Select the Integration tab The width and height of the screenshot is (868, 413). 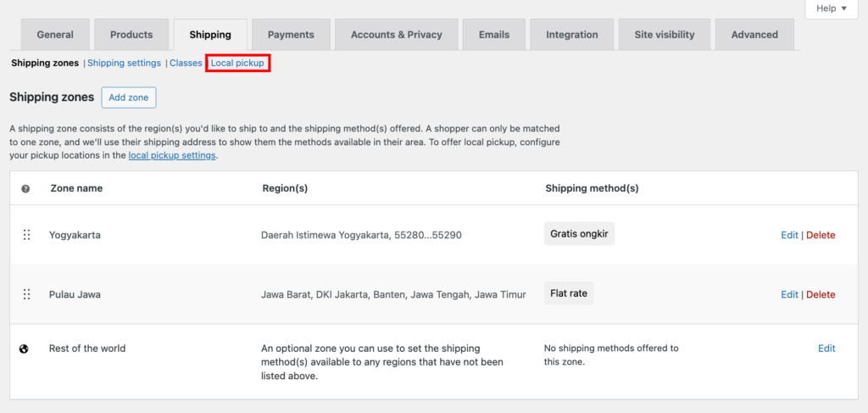(x=572, y=35)
